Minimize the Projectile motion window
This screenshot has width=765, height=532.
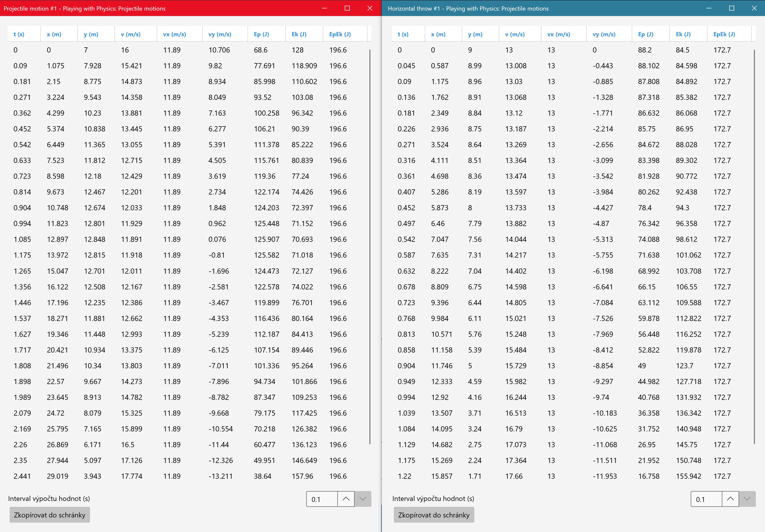pyautogui.click(x=324, y=8)
